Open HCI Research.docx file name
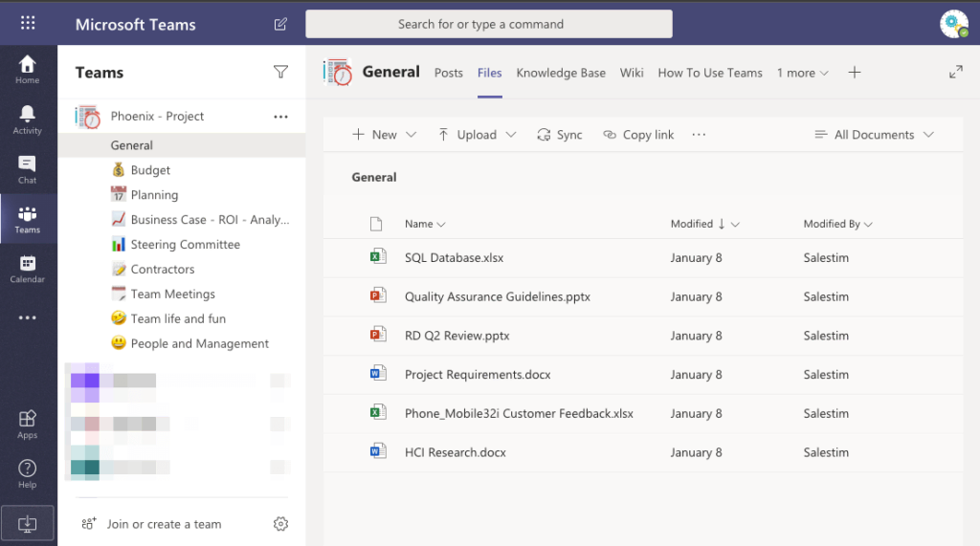 [x=455, y=452]
